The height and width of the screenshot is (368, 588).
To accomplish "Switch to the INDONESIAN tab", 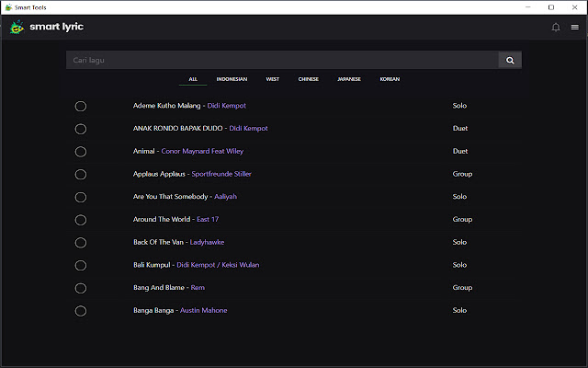I will pyautogui.click(x=232, y=79).
